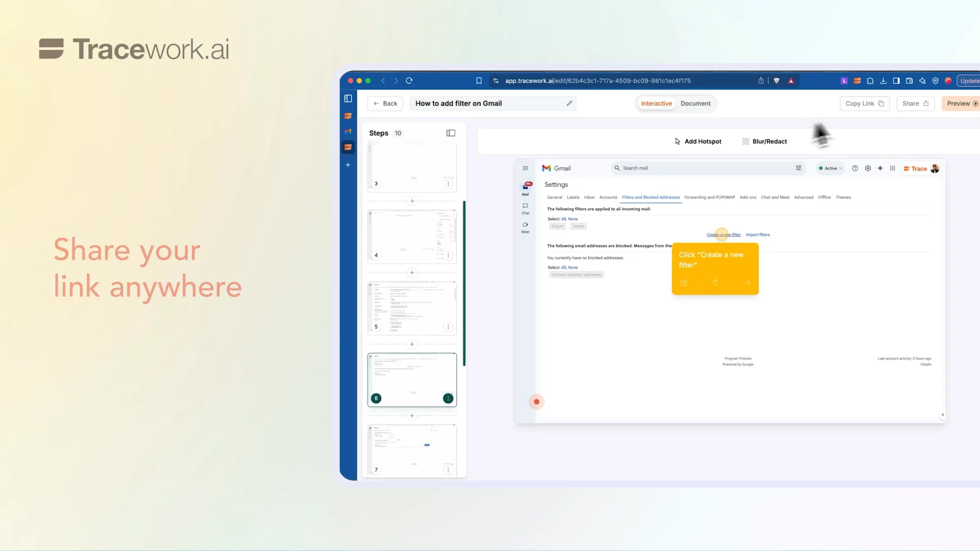980x551 pixels.
Task: Open the Themes settings tab
Action: pos(843,197)
